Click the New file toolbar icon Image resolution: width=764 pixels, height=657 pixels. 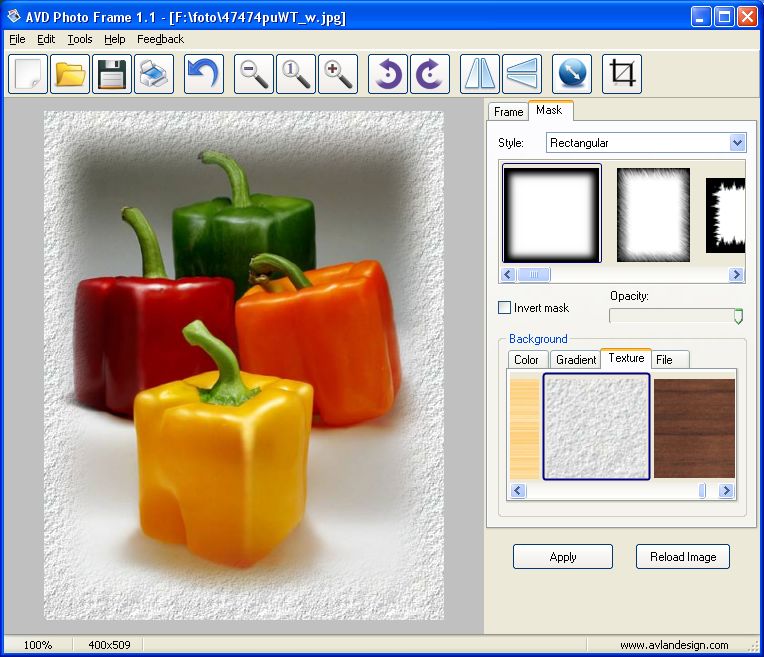[x=28, y=75]
